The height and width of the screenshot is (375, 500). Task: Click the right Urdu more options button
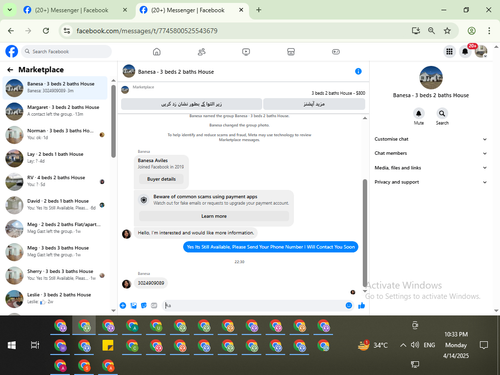[314, 104]
